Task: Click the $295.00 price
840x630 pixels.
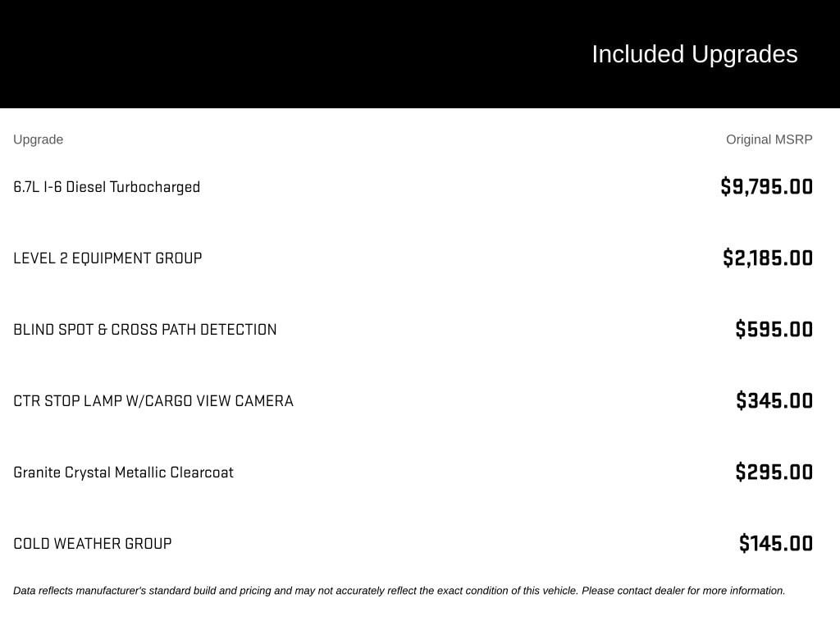Action: pos(774,472)
